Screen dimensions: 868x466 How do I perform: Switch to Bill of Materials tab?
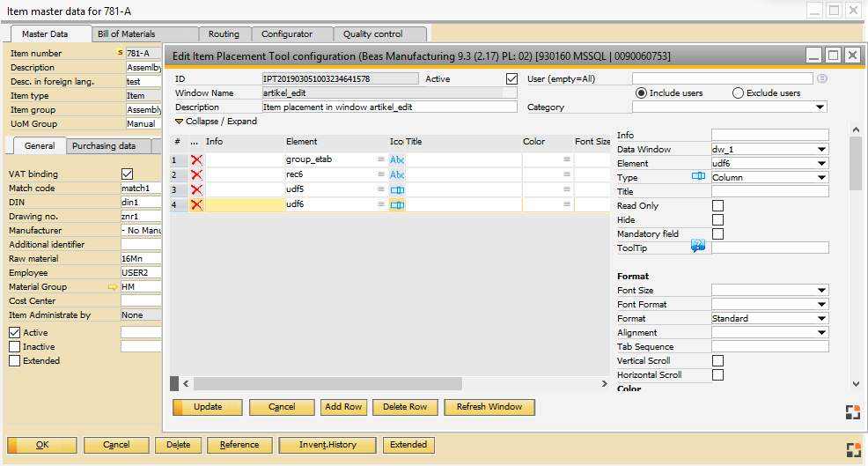[x=127, y=34]
